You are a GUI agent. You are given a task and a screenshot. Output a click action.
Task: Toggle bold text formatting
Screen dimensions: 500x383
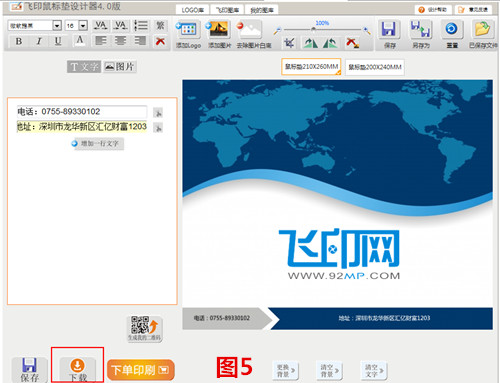pyautogui.click(x=19, y=41)
